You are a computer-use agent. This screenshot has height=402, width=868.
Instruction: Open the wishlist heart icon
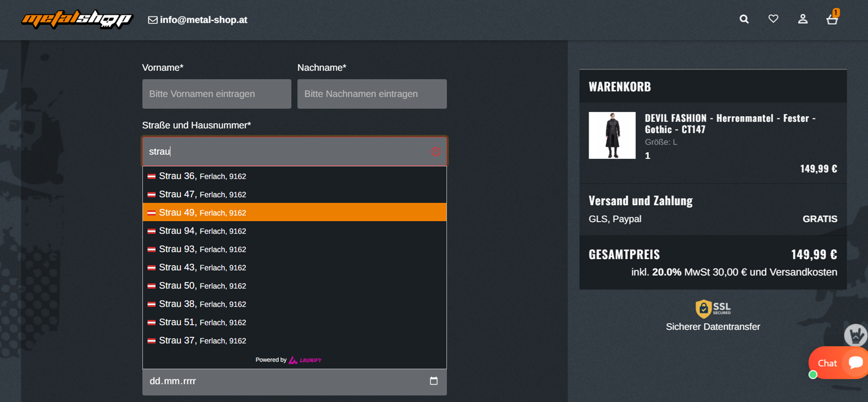(773, 19)
